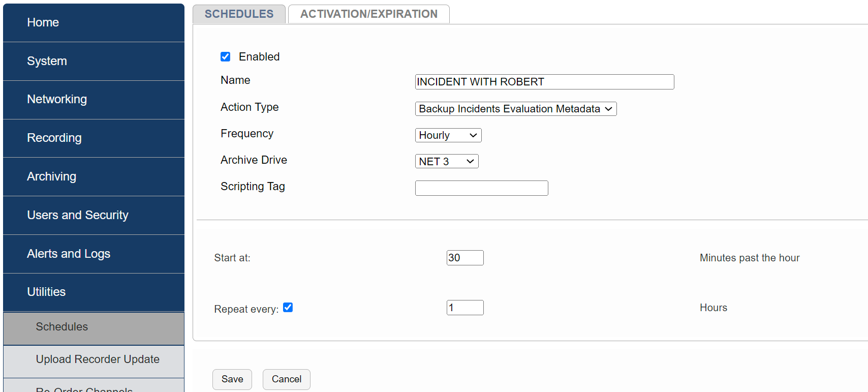
Task: Save the schedule settings
Action: (x=232, y=379)
